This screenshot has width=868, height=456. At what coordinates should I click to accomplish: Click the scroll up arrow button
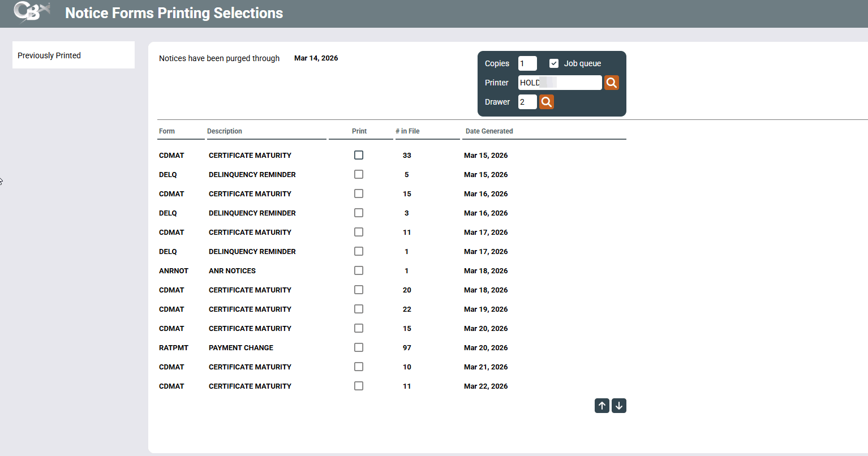[x=602, y=406]
